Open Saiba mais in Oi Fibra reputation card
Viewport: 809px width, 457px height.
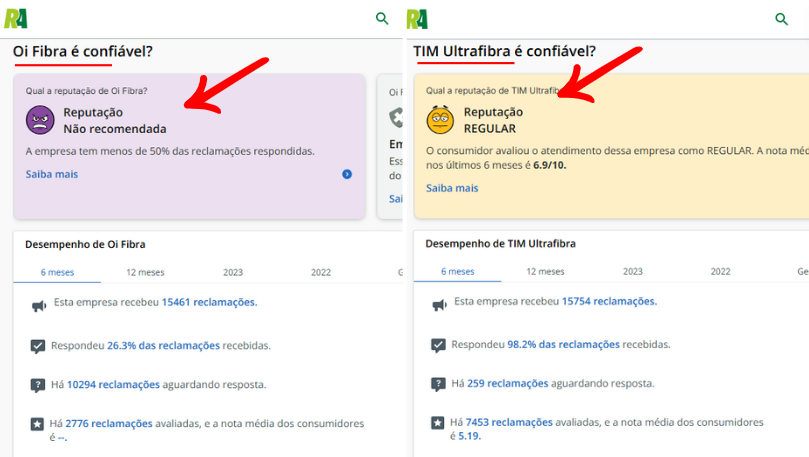point(52,174)
